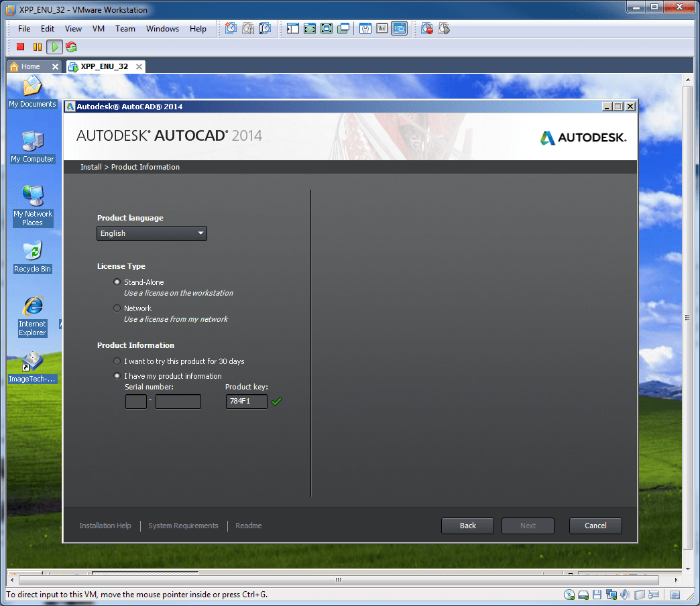The image size is (700, 606).
Task: Click the network adapter status icon
Action: coord(611,595)
